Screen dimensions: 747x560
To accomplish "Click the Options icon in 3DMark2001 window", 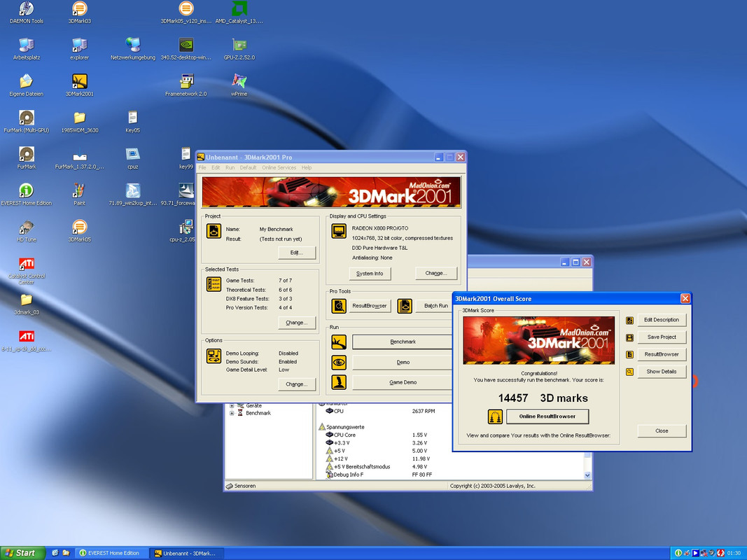I will pyautogui.click(x=214, y=356).
